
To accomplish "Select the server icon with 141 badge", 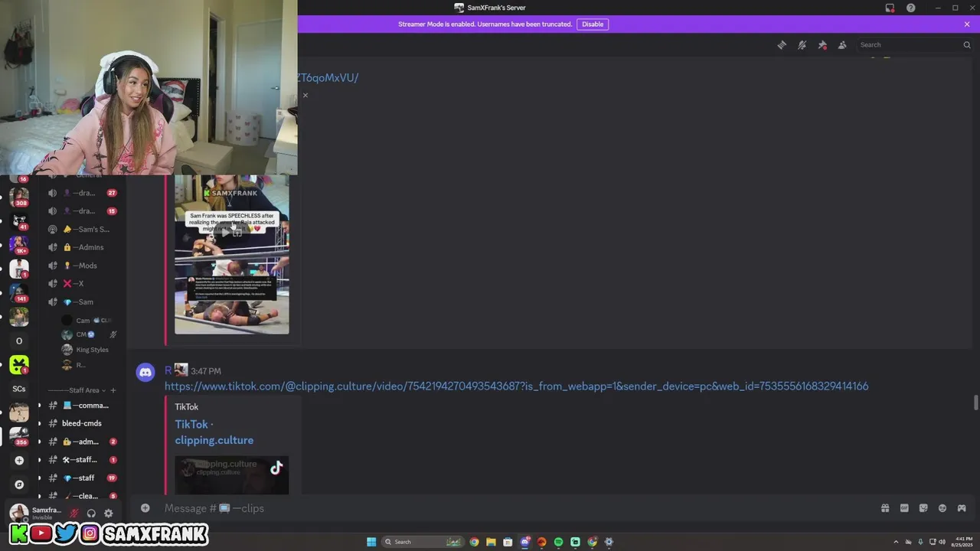I will [x=19, y=292].
